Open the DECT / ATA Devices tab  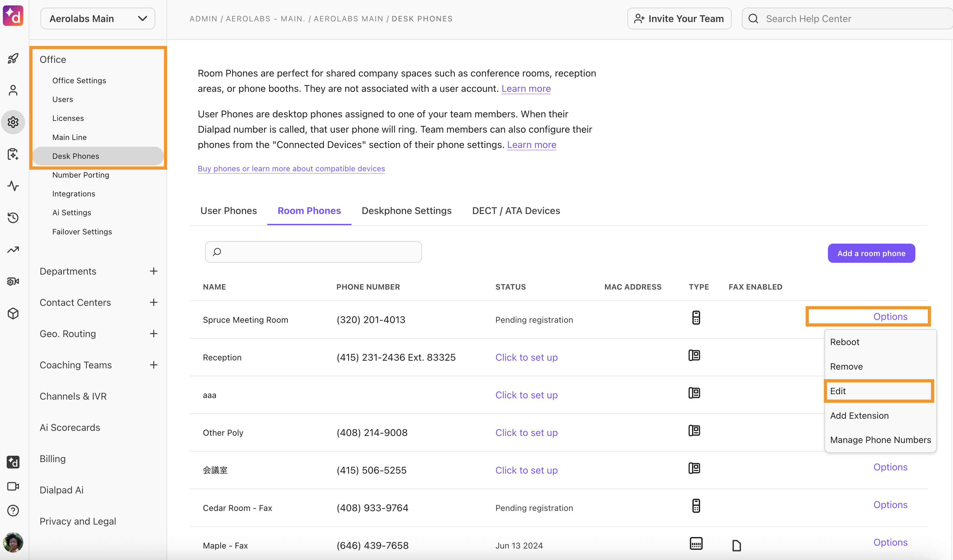516,210
